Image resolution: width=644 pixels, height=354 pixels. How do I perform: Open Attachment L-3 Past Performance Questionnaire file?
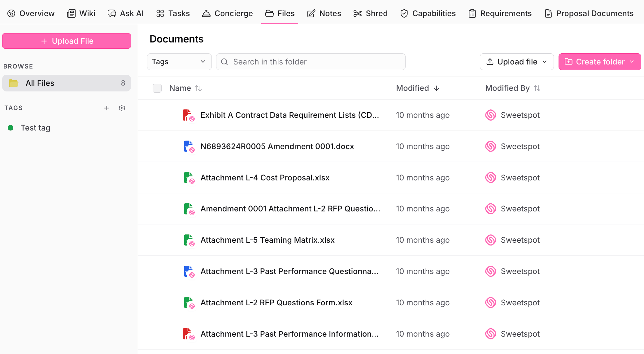tap(289, 271)
